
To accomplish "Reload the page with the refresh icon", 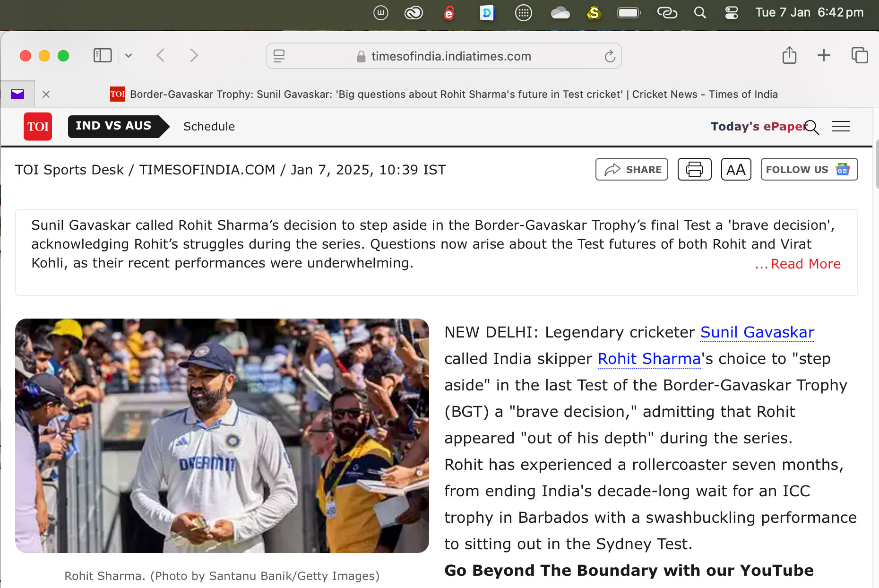I will (610, 56).
